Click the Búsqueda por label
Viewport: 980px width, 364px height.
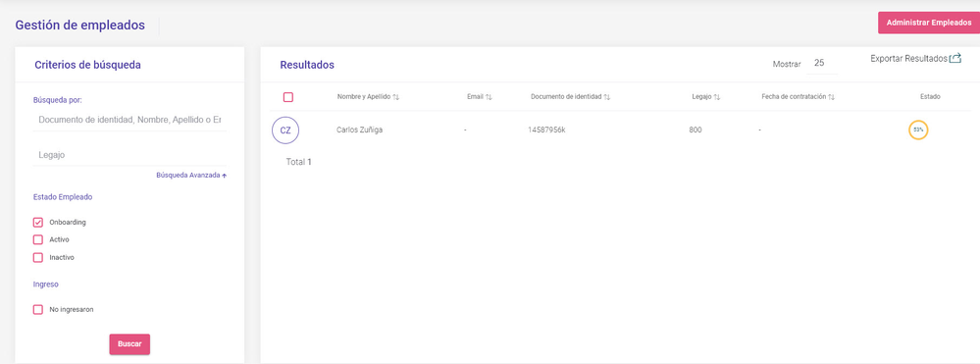tap(58, 100)
